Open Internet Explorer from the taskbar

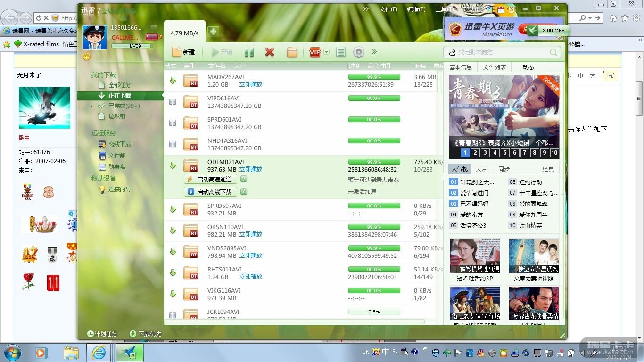coord(99,353)
